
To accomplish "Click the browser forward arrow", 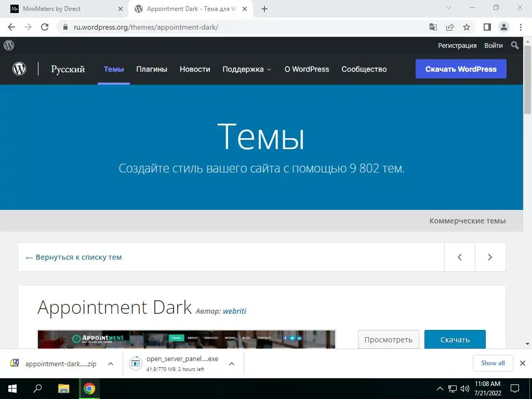I will pos(28,27).
